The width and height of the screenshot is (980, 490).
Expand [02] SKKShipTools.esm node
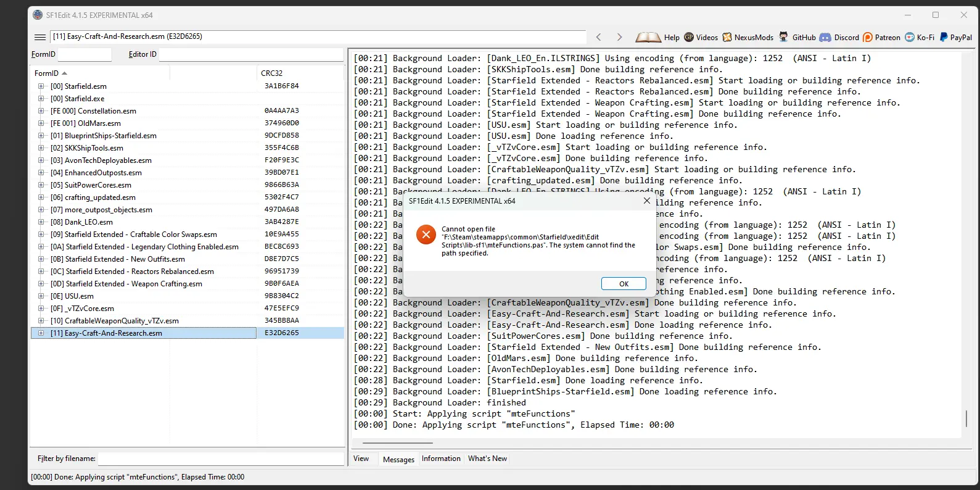point(41,148)
